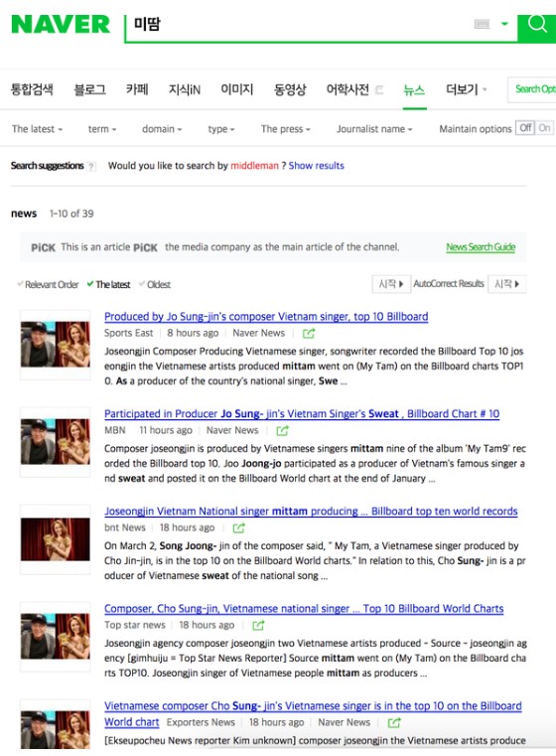
Task: Click thumbnail of the bnt News article
Action: 55,539
